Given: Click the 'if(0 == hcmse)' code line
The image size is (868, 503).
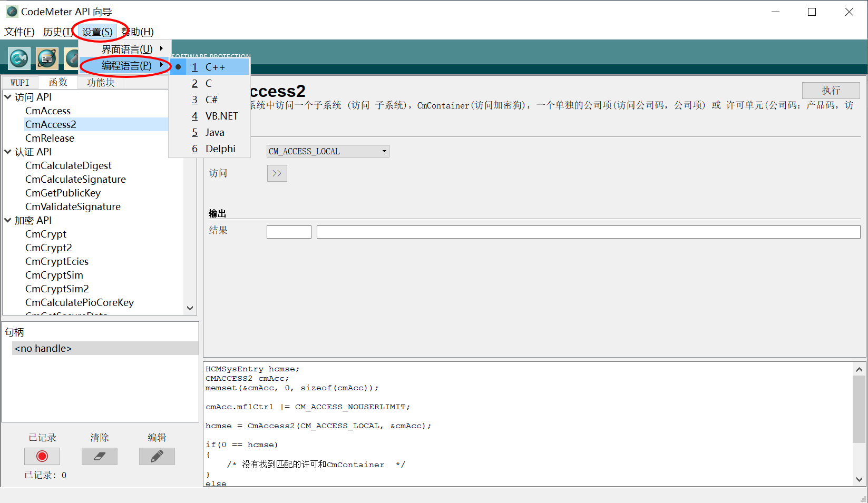Looking at the screenshot, I should pos(242,445).
